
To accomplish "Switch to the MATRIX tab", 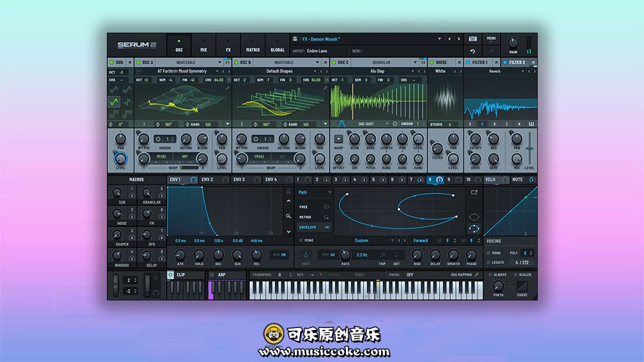I will [x=253, y=45].
